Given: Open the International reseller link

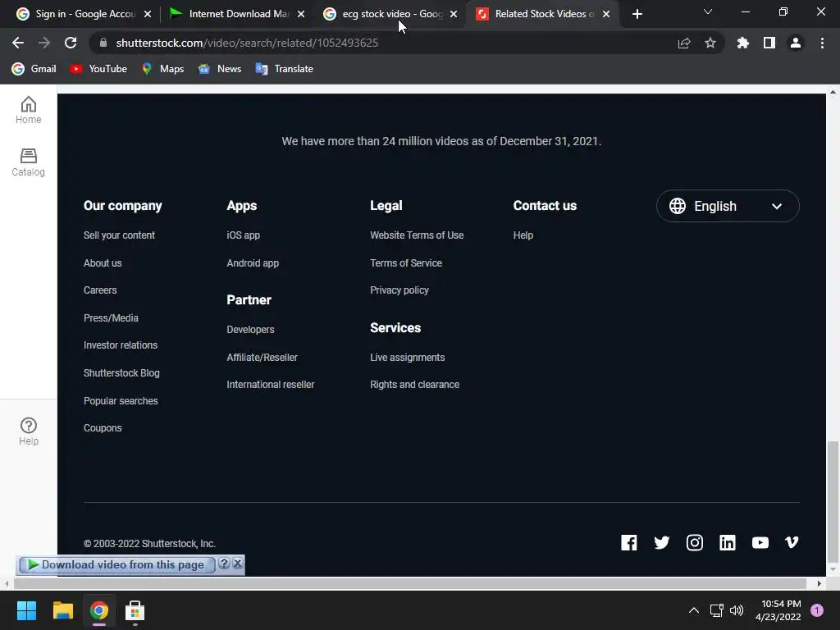Looking at the screenshot, I should coord(271,385).
